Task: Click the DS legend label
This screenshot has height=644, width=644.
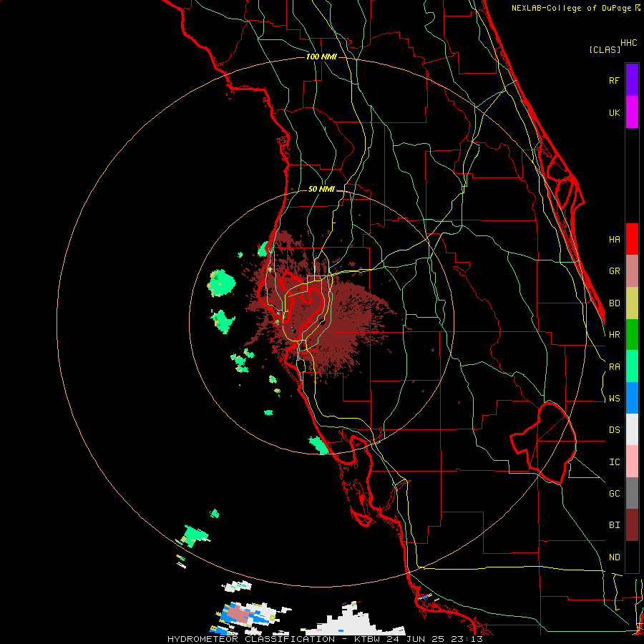Action: click(x=614, y=430)
